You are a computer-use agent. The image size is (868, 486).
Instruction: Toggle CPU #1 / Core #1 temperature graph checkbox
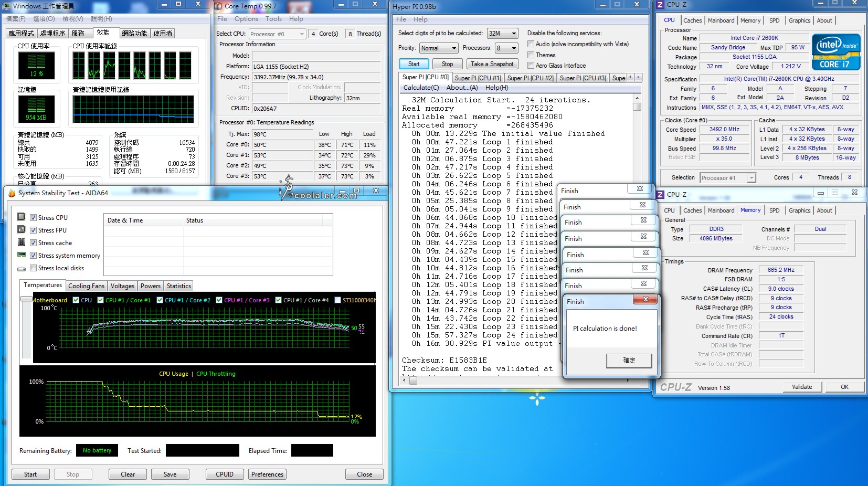click(x=101, y=300)
